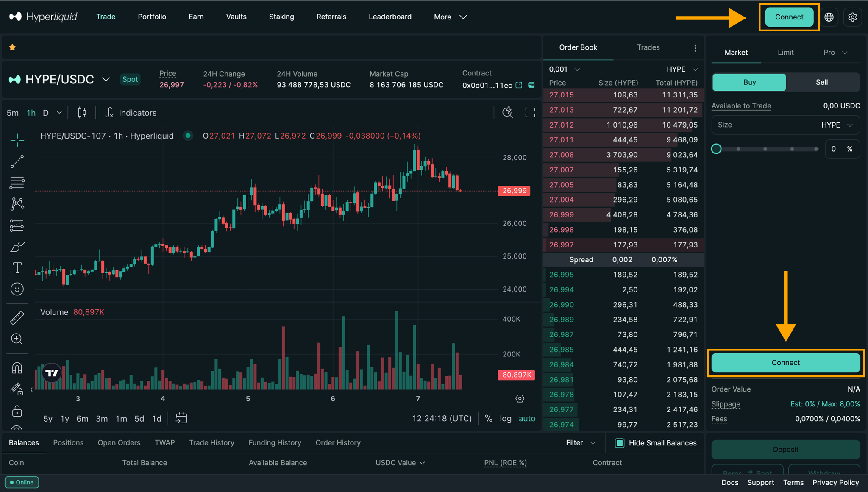Open the emoji icons tool
This screenshot has width=868, height=492.
pos(17,289)
